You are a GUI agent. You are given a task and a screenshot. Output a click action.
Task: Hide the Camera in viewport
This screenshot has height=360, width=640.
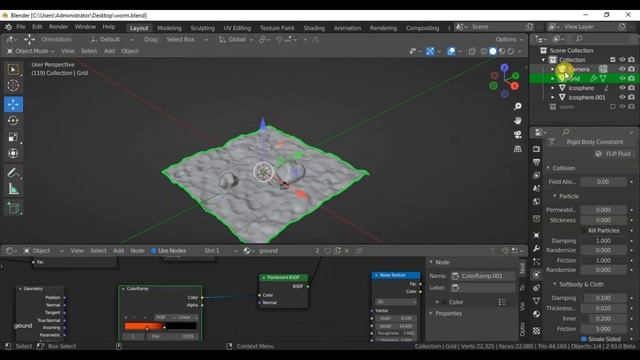(x=622, y=69)
